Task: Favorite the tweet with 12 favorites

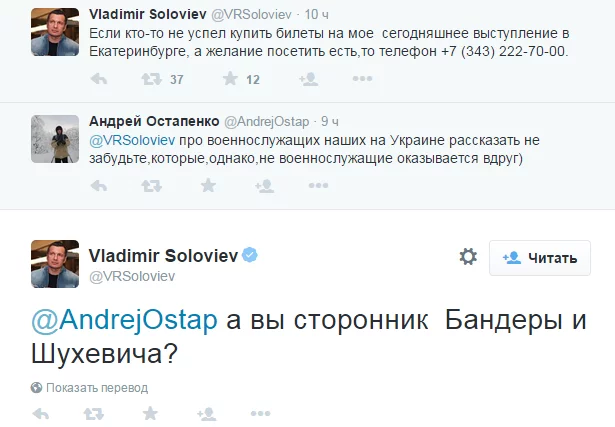Action: 230,79
